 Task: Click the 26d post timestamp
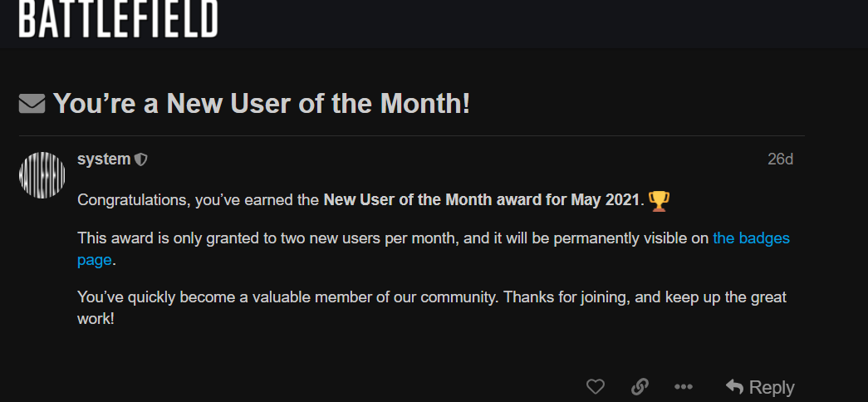click(x=780, y=159)
